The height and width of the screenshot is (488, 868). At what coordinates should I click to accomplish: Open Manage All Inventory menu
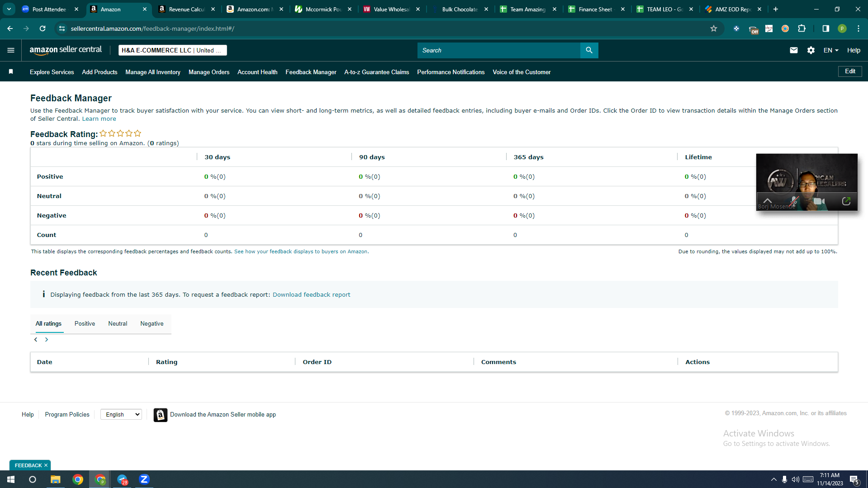pyautogui.click(x=153, y=72)
